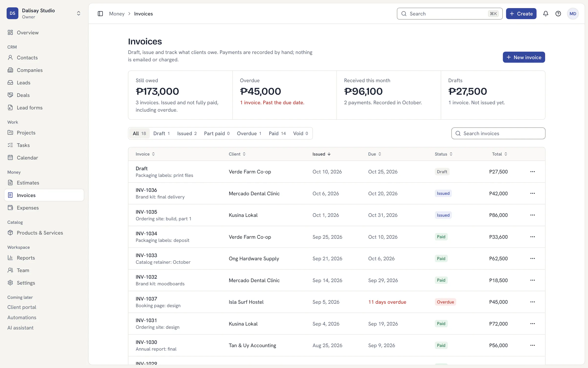Select the Issued filter tab
Viewport: 588px width, 368px height.
pyautogui.click(x=187, y=133)
